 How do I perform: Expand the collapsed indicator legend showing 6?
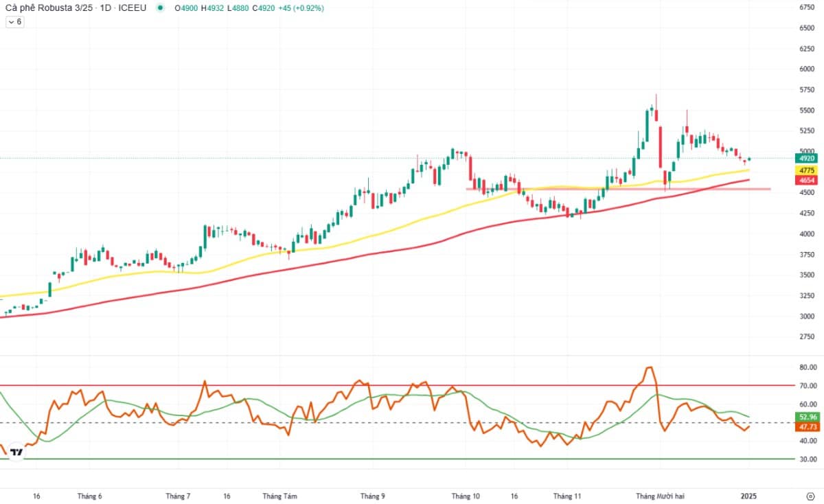pyautogui.click(x=14, y=22)
